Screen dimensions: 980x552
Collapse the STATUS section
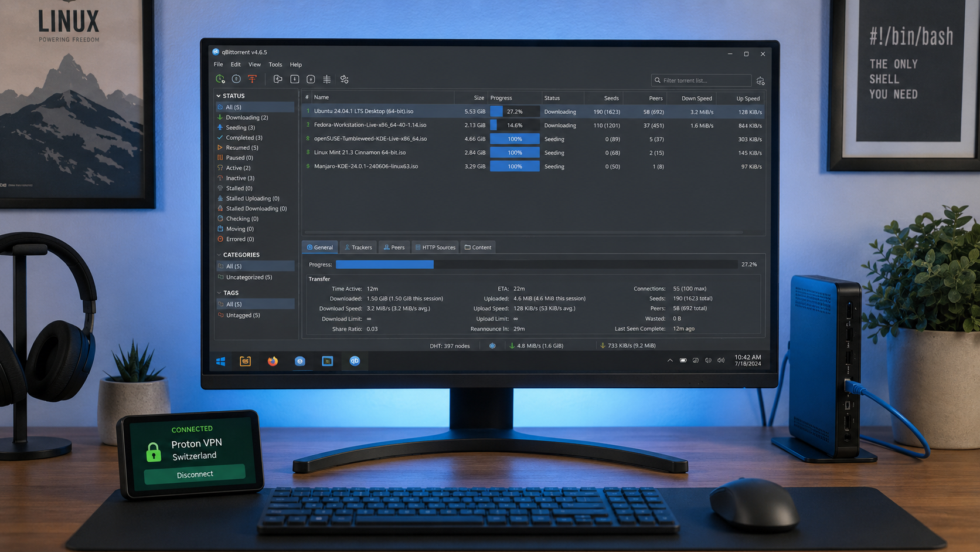(x=219, y=96)
